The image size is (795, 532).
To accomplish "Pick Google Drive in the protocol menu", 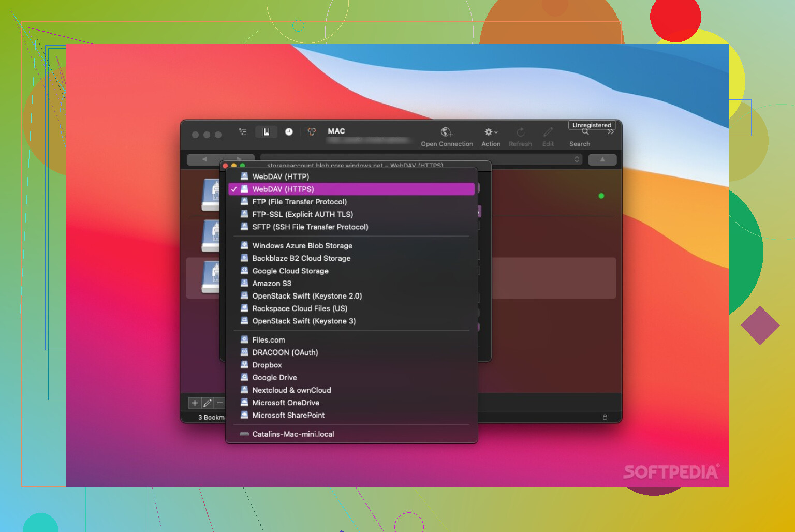I will point(274,378).
